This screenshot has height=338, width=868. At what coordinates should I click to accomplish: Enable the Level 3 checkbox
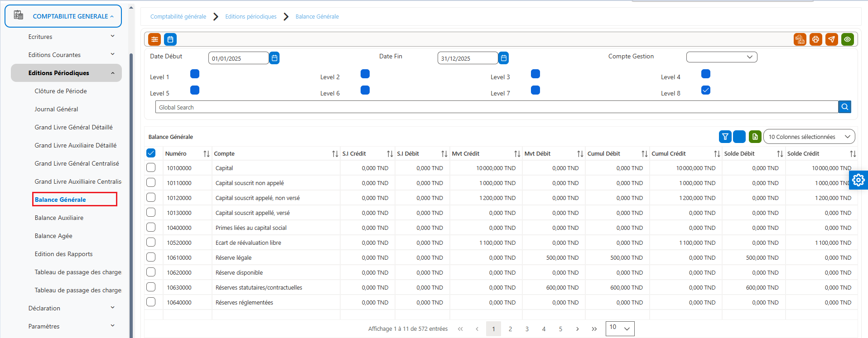(x=535, y=74)
